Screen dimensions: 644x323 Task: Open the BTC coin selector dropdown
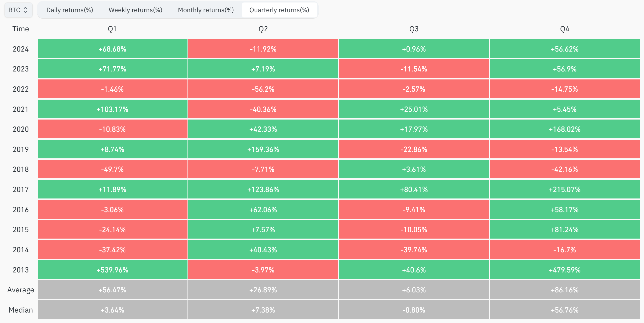click(18, 10)
